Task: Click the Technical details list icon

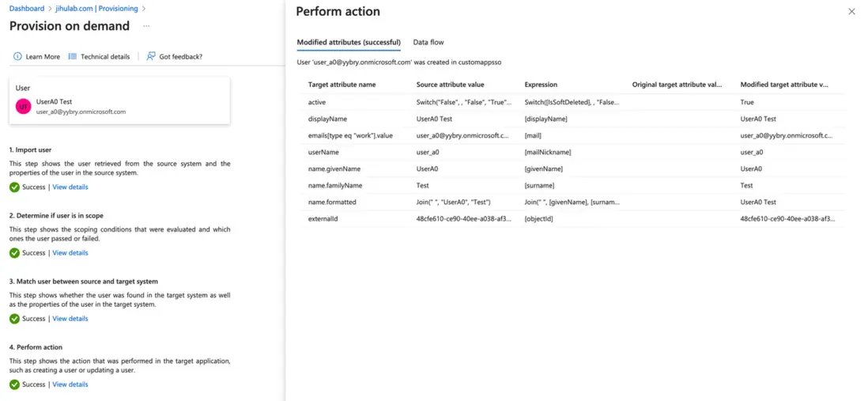Action: (73, 57)
